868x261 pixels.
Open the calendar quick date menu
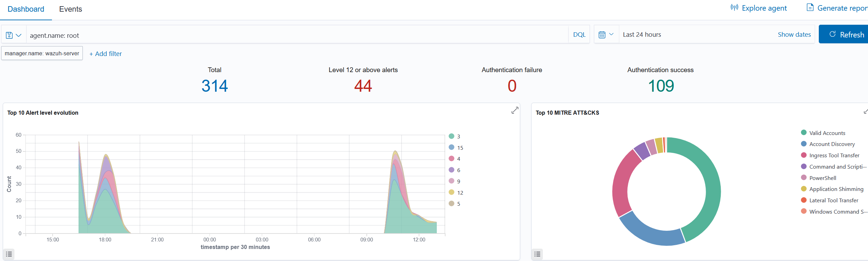pyautogui.click(x=606, y=35)
